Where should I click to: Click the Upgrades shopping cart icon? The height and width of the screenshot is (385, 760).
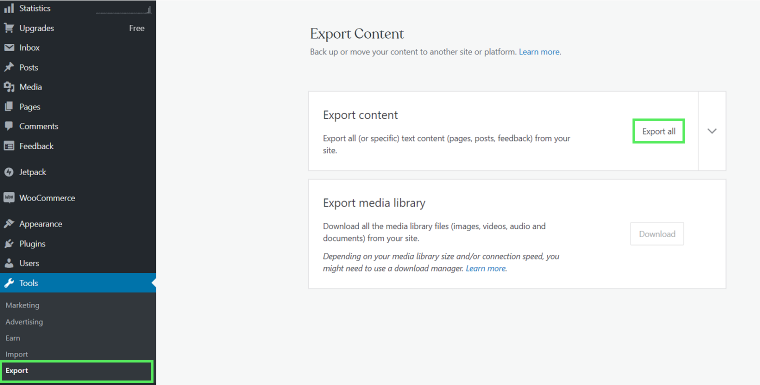(x=9, y=28)
